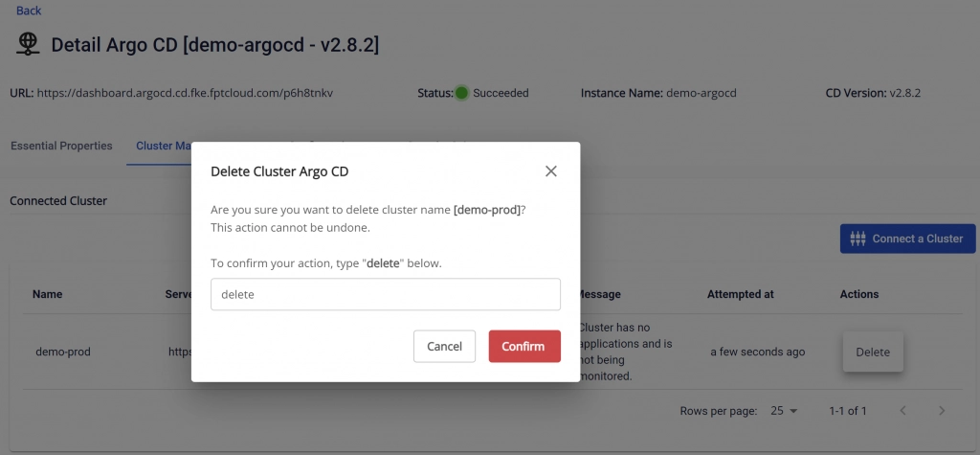The image size is (980, 455).
Task: Click the 1-1 of 1 pagination text
Action: point(848,411)
